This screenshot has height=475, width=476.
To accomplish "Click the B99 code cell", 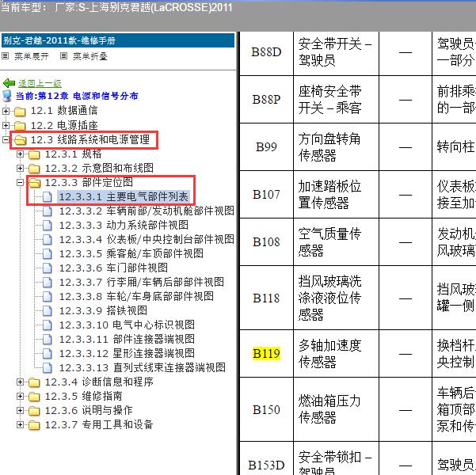I will click(267, 147).
